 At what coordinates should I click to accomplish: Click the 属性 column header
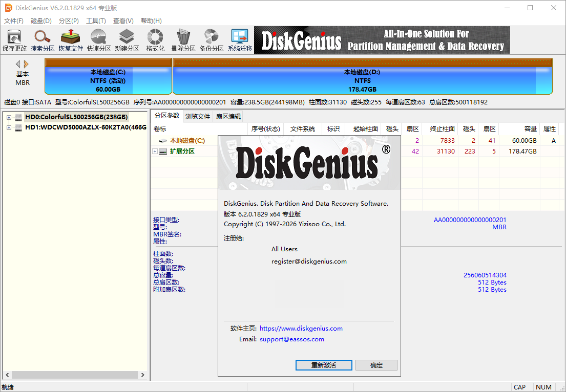(550, 129)
